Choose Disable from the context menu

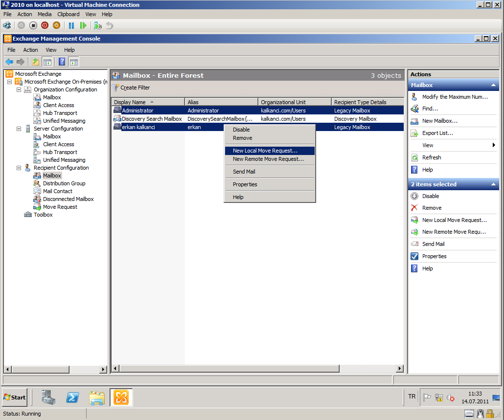pyautogui.click(x=269, y=130)
